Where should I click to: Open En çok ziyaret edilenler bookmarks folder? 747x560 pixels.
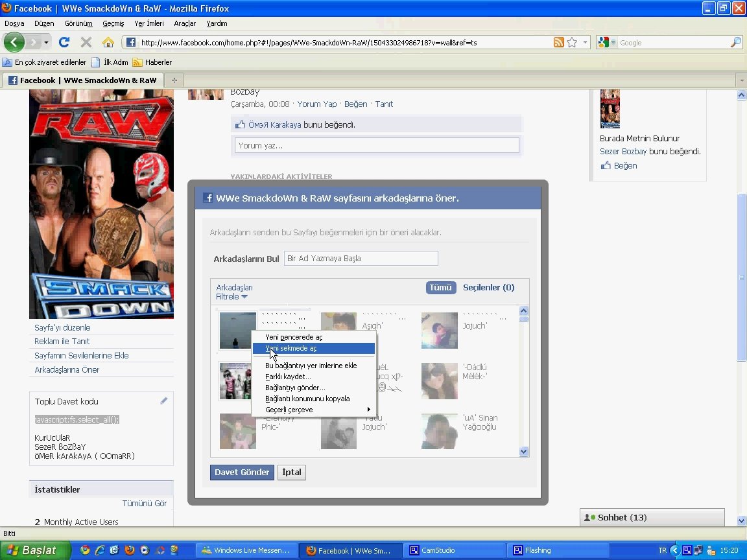44,62
